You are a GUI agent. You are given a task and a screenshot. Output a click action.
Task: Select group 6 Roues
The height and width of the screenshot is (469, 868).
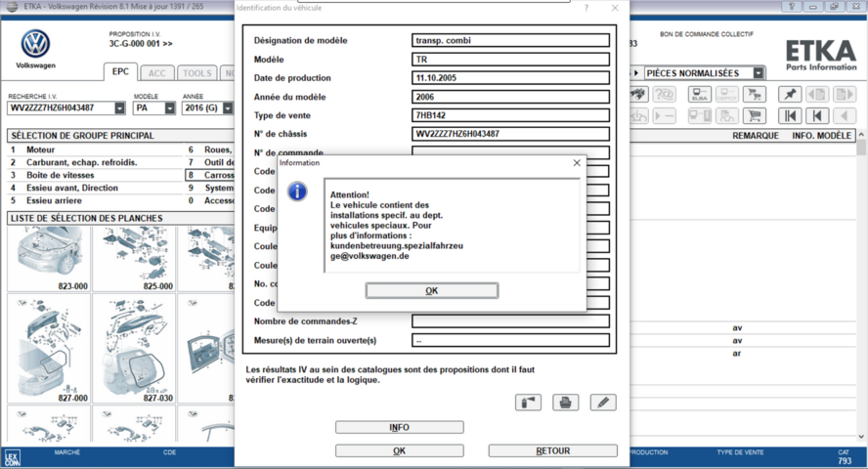[210, 149]
